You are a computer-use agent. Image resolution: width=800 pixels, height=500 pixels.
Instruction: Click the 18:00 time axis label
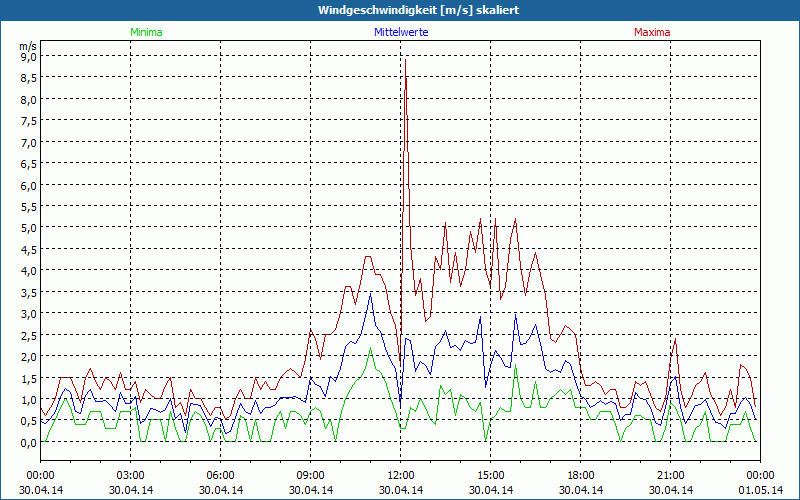click(x=581, y=476)
